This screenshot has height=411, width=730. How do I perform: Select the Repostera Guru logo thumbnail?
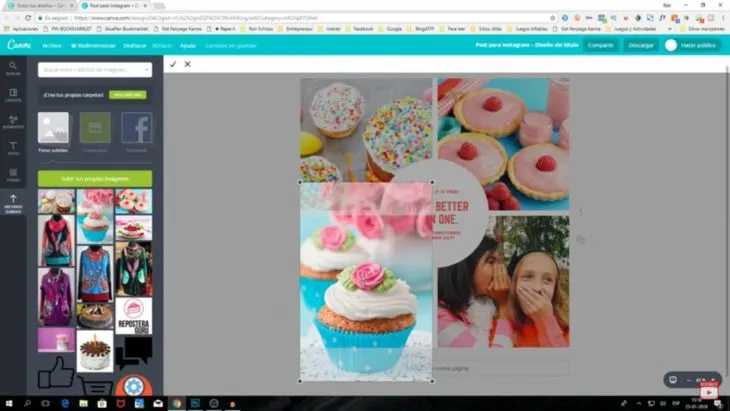(x=134, y=317)
